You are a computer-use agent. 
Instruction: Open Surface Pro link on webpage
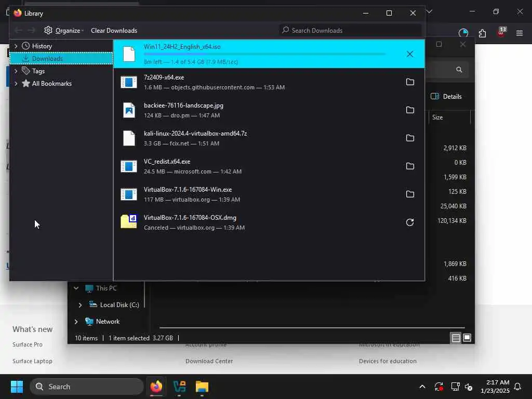click(28, 344)
